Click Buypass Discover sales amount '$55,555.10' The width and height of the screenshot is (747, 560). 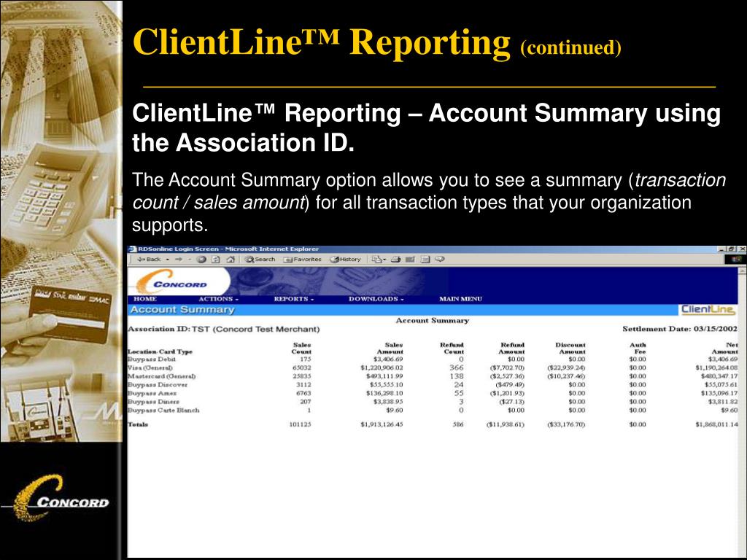coord(386,385)
